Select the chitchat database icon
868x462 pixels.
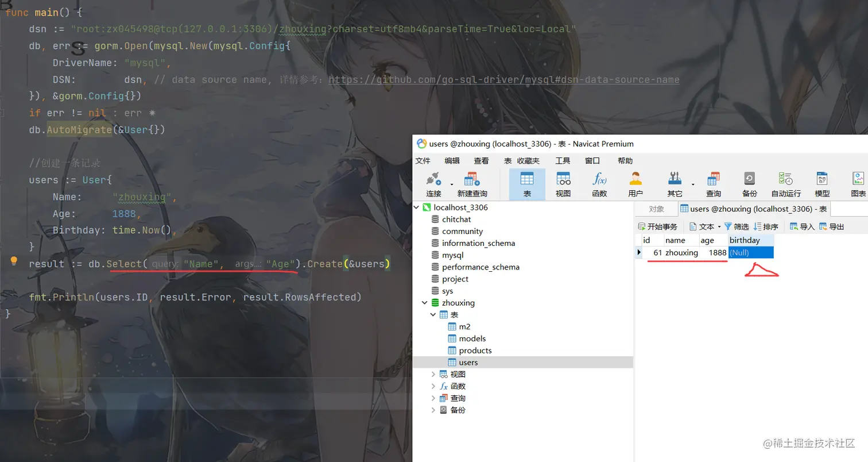[x=436, y=219]
